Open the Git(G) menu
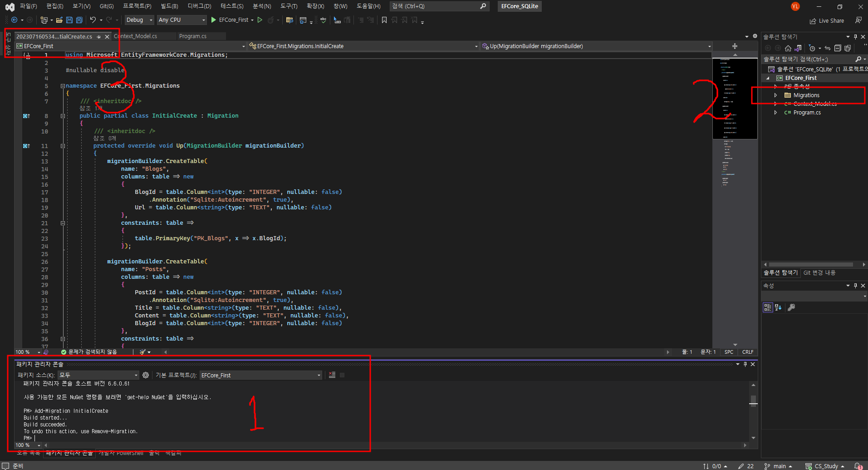Image resolution: width=868 pixels, height=470 pixels. pyautogui.click(x=107, y=6)
